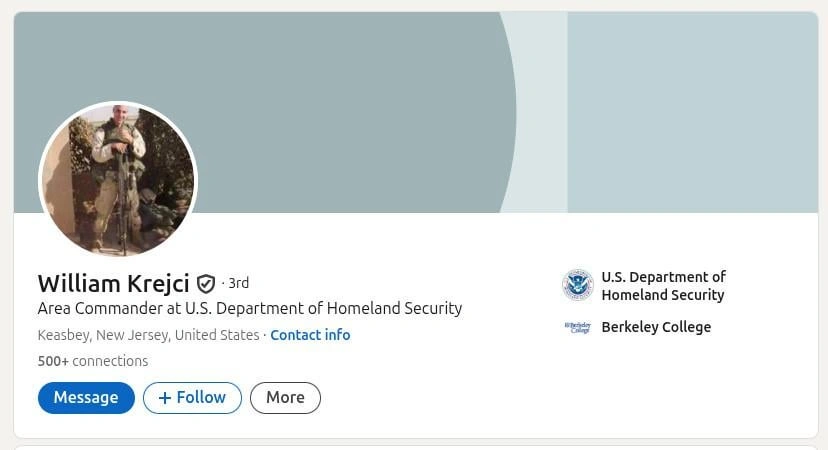The width and height of the screenshot is (828, 450).
Task: Open the U.S. Department of Homeland Security company link
Action: [x=663, y=286]
